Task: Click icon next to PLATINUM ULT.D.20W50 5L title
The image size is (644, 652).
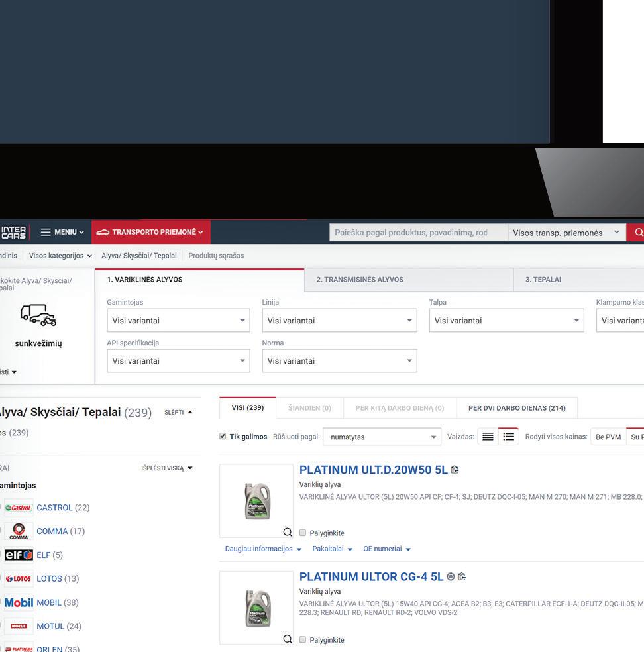Action: click(455, 470)
